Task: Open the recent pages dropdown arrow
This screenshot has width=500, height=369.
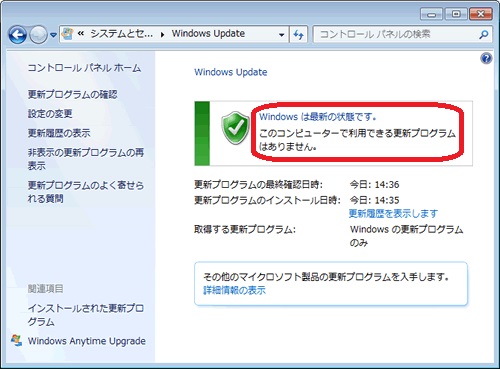Action: pos(53,35)
